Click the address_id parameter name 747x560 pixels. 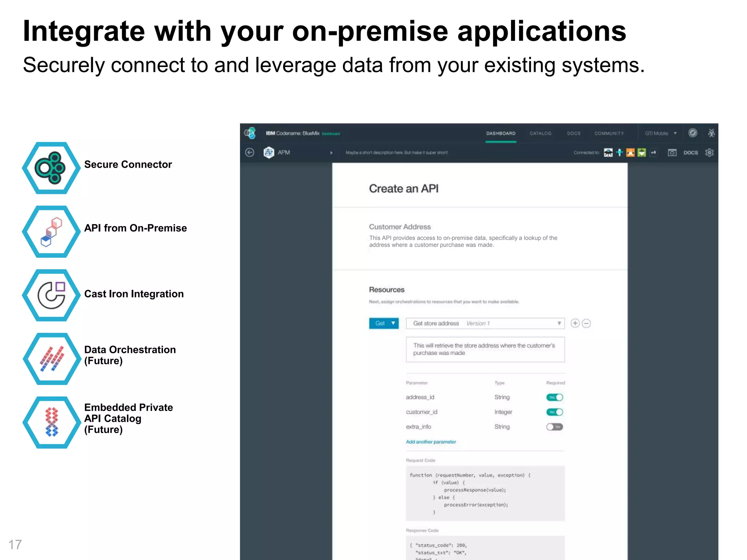pos(420,397)
